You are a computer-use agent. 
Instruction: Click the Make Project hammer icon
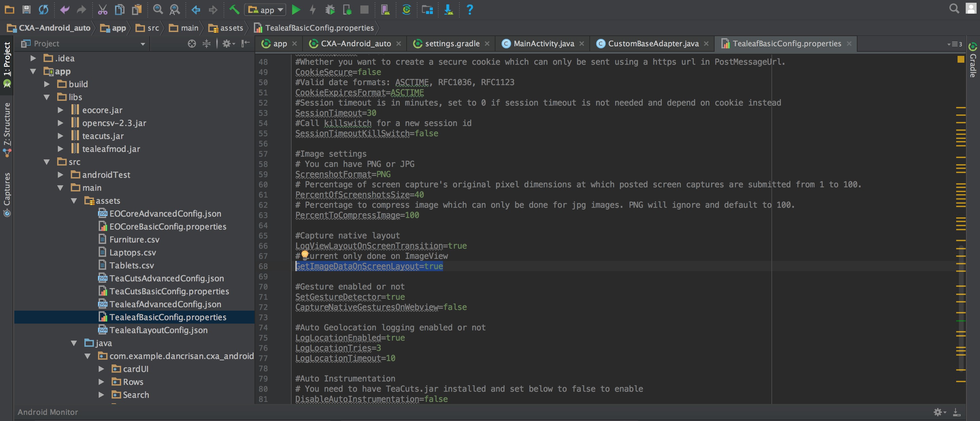[x=234, y=10]
